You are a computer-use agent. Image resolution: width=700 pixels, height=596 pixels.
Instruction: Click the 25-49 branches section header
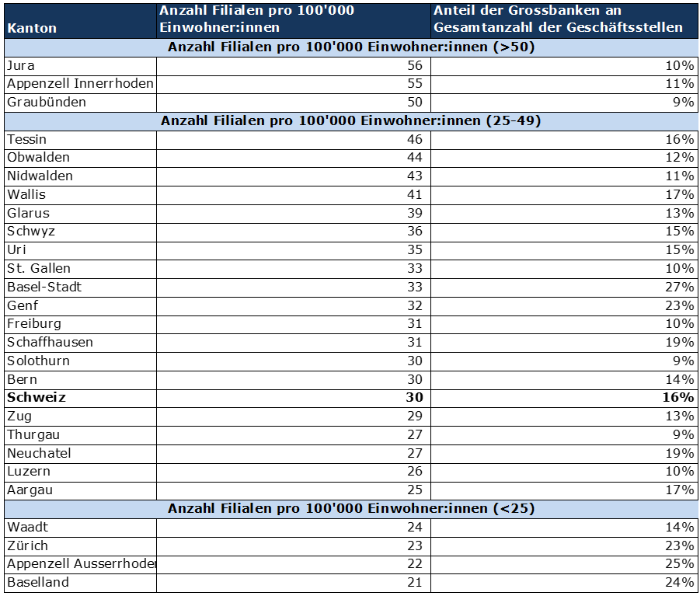pyautogui.click(x=351, y=121)
